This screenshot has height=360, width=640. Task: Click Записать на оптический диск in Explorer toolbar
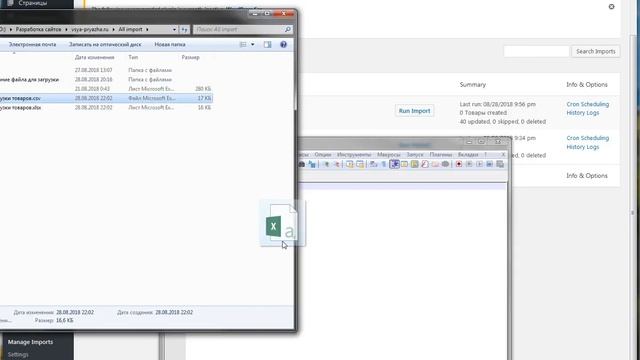[105, 44]
